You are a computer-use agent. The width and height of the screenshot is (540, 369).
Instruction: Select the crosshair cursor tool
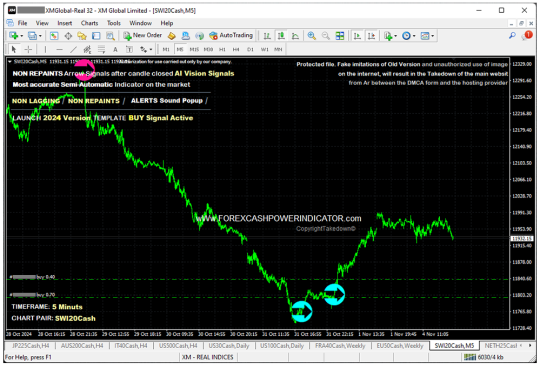click(x=28, y=49)
